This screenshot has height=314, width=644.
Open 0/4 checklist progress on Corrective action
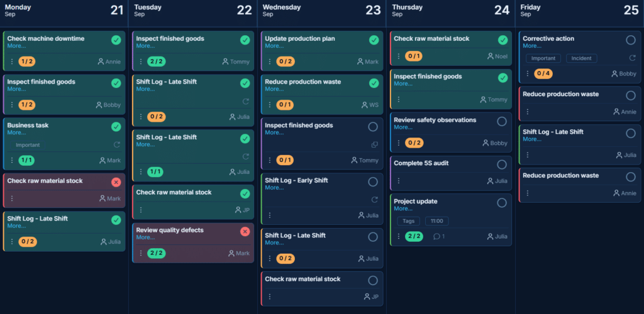[543, 73]
